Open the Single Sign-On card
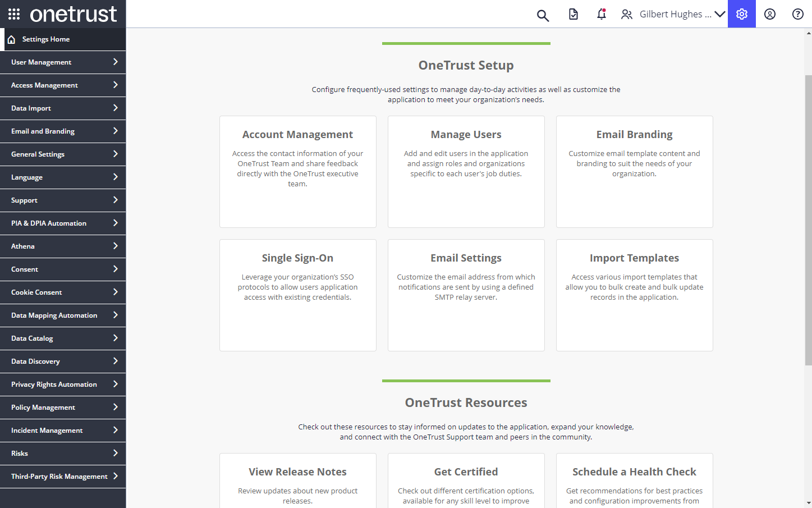The height and width of the screenshot is (508, 812). [x=297, y=295]
